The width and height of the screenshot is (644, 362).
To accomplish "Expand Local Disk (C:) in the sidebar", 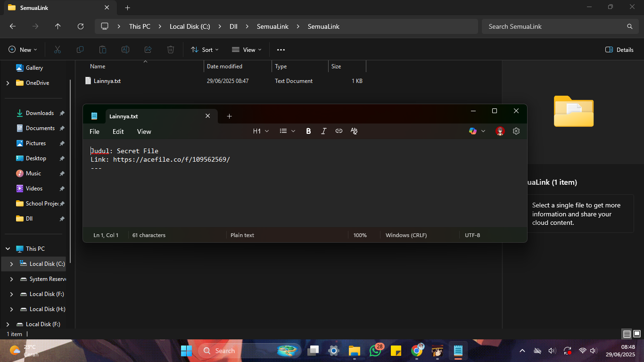I will pos(11,264).
